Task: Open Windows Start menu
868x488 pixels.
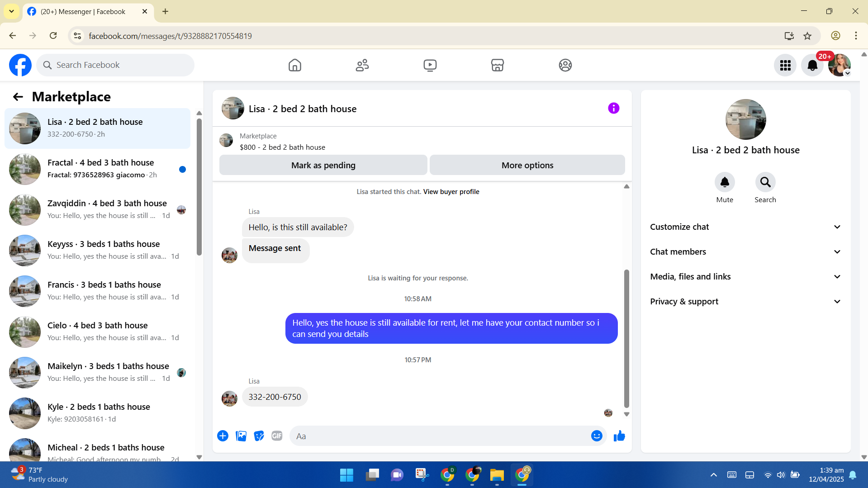Action: coord(346,475)
